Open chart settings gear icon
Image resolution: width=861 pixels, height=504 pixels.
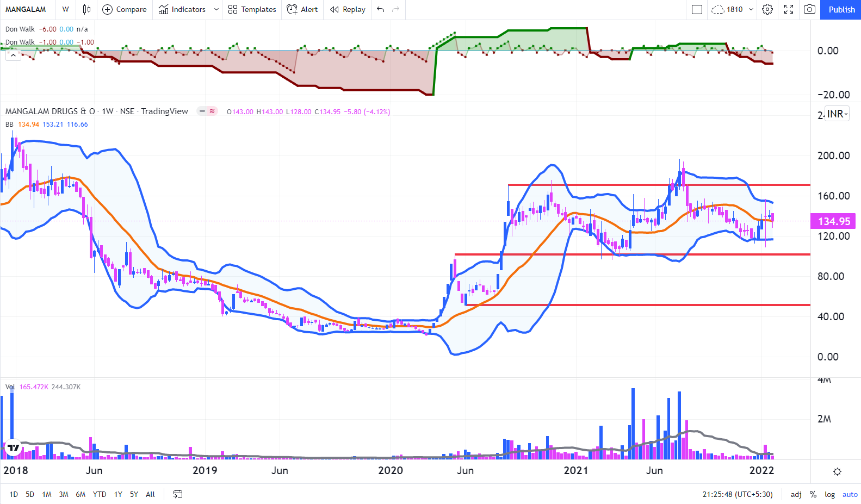click(767, 9)
